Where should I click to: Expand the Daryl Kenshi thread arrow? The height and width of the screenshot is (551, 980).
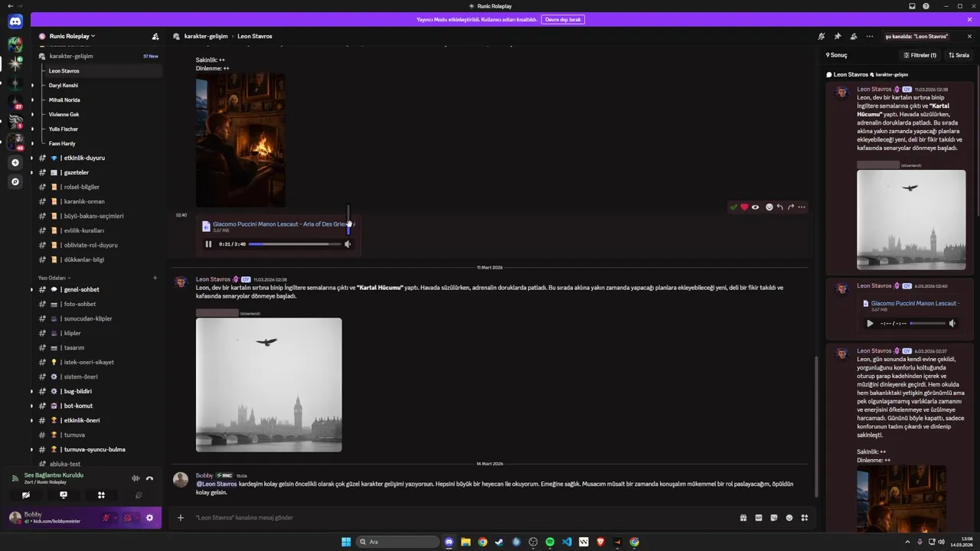[31, 85]
